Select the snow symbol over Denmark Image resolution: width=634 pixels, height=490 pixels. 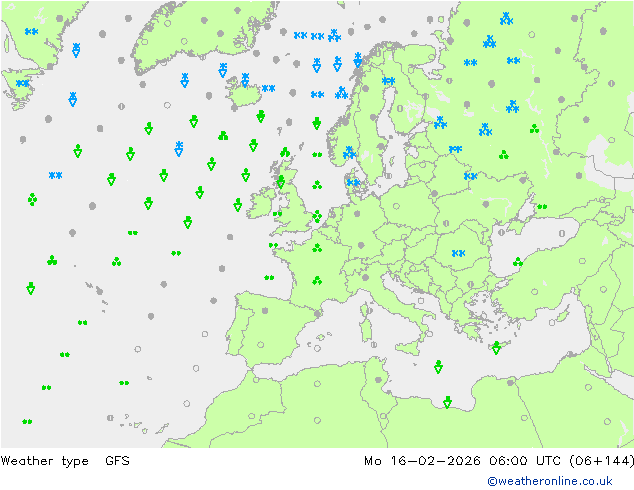click(353, 183)
